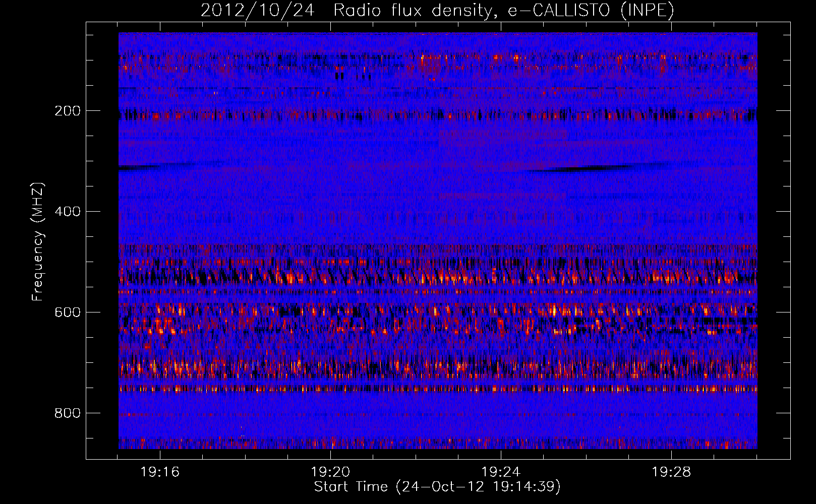The image size is (816, 504).
Task: Click the 19:20 time tick label
Action: click(330, 472)
